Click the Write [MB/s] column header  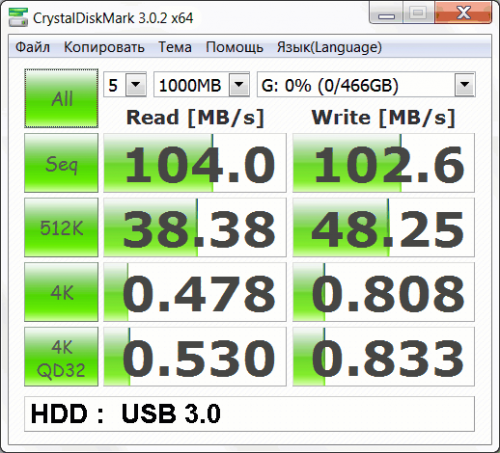(383, 118)
